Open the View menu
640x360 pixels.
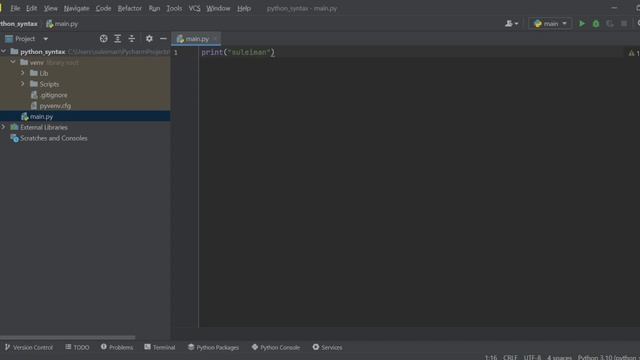click(51, 8)
